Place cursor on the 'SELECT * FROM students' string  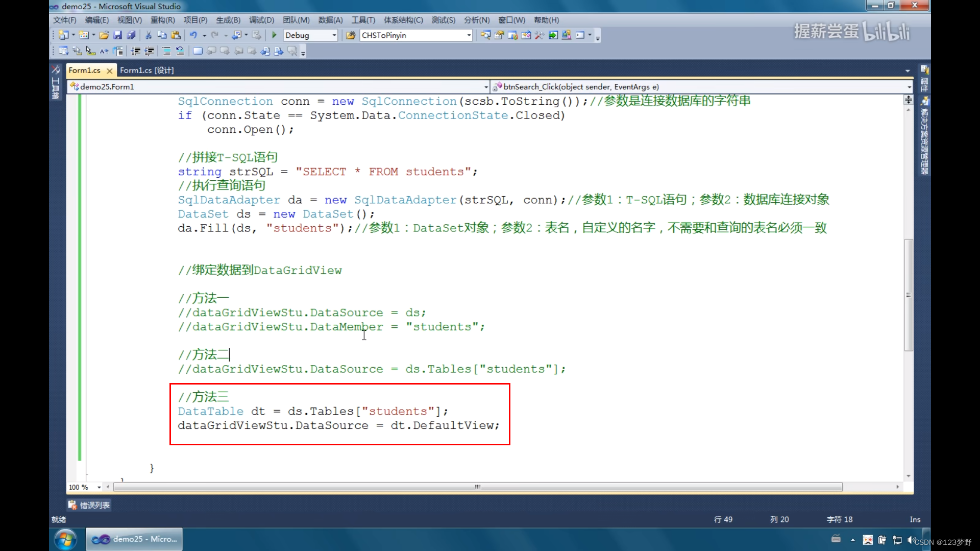383,172
